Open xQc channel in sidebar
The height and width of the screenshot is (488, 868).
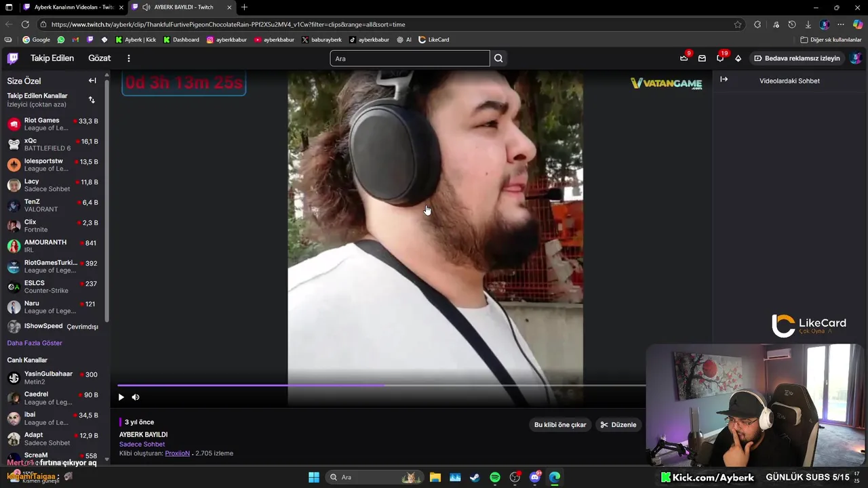(x=53, y=144)
